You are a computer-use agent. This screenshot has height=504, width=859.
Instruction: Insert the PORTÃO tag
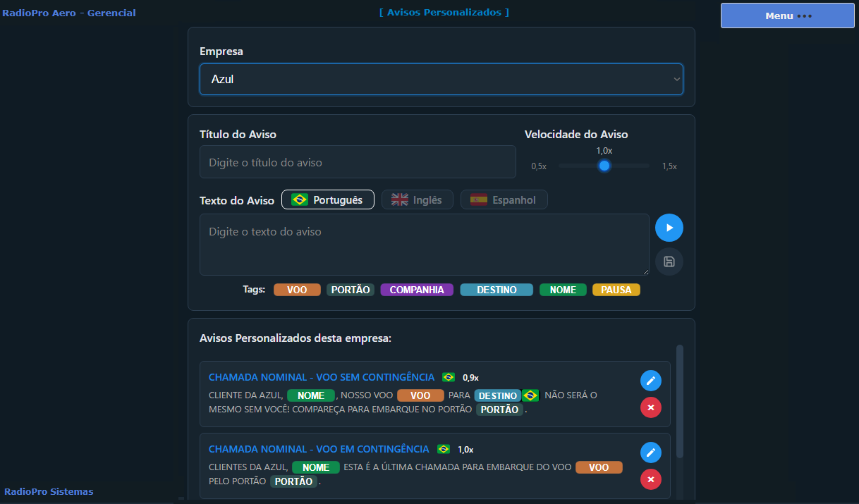[351, 290]
